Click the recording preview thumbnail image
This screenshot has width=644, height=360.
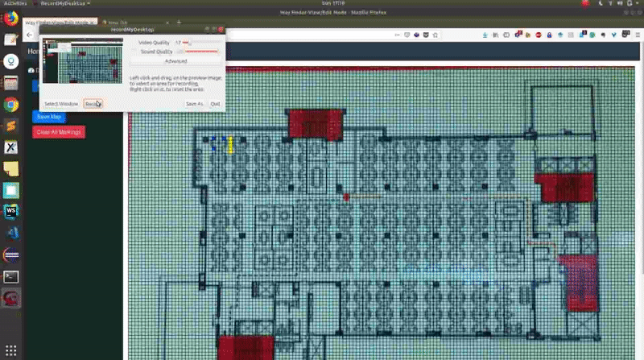(x=84, y=60)
